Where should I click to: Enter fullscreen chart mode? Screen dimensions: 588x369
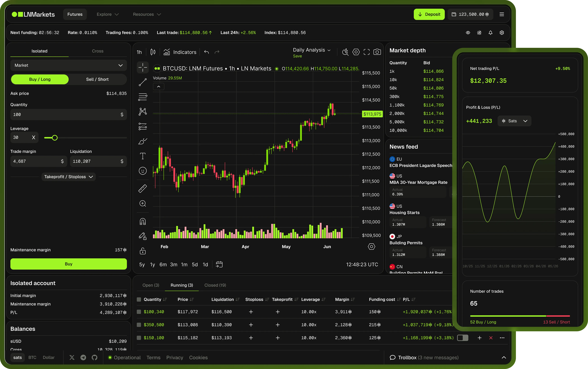(x=367, y=52)
